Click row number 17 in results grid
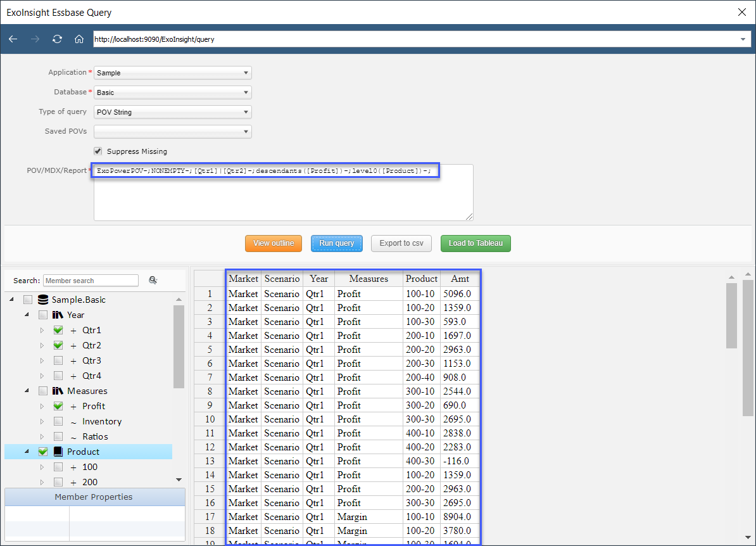Viewport: 756px width, 546px height. 210,517
